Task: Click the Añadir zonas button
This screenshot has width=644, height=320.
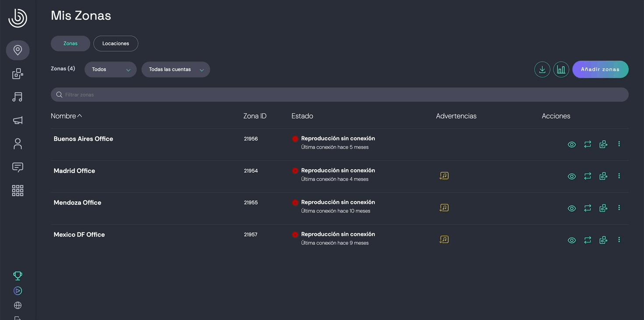Action: coord(600,69)
